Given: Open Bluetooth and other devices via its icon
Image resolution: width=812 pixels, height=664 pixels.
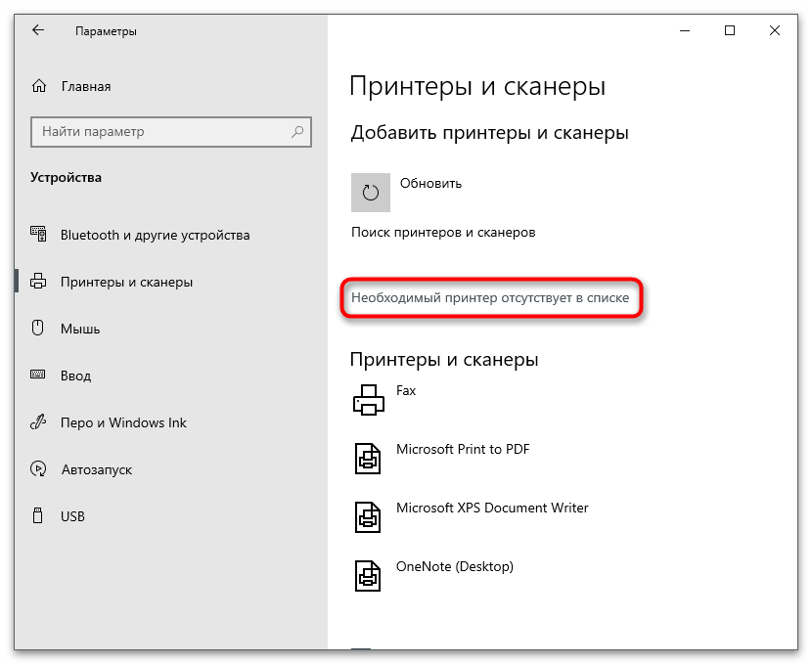Looking at the screenshot, I should click(39, 235).
